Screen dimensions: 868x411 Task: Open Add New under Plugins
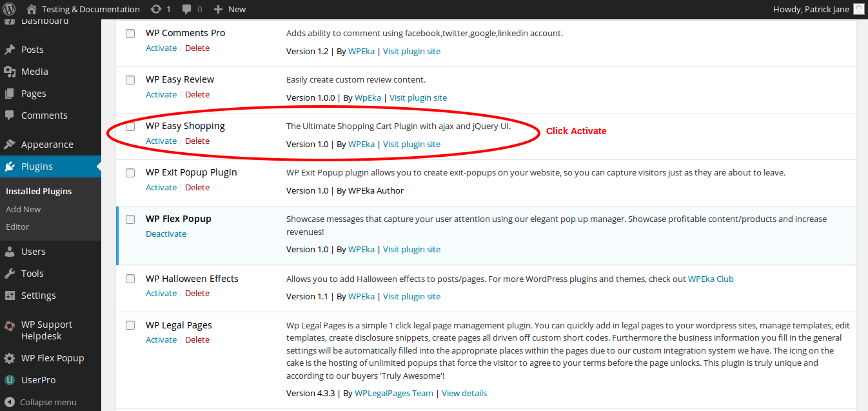pos(23,208)
